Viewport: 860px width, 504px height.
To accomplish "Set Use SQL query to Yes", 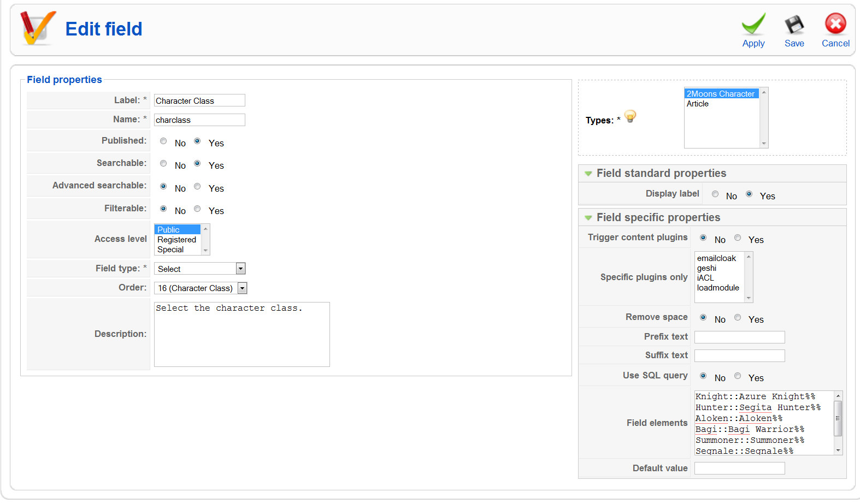I will point(738,376).
